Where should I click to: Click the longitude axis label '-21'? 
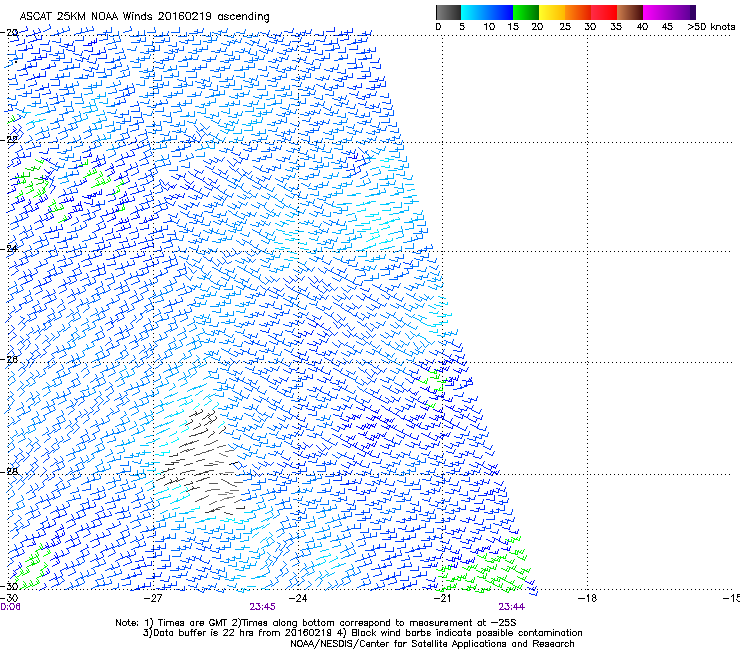coord(442,599)
